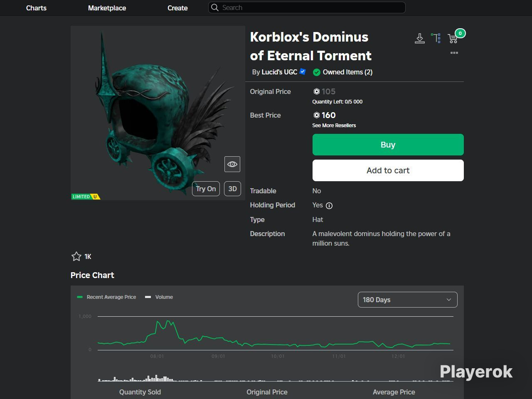Click the Dominus hat thumbnail image

[158, 113]
